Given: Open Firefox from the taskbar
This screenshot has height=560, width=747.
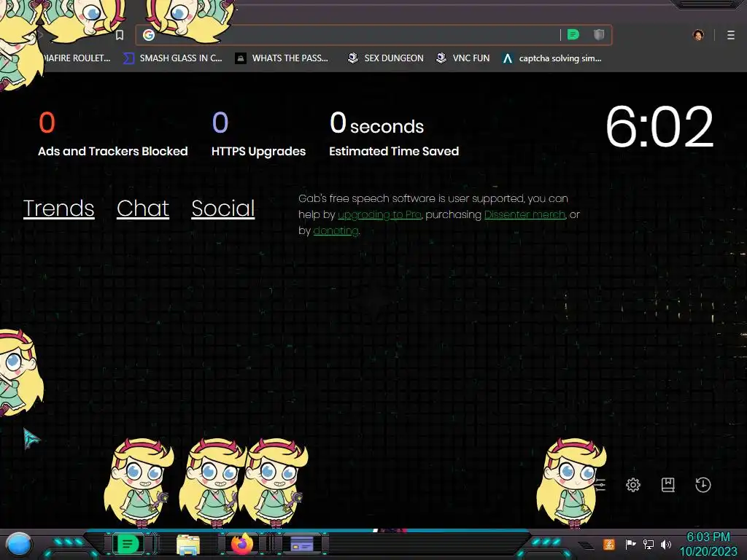Looking at the screenshot, I should 242,544.
